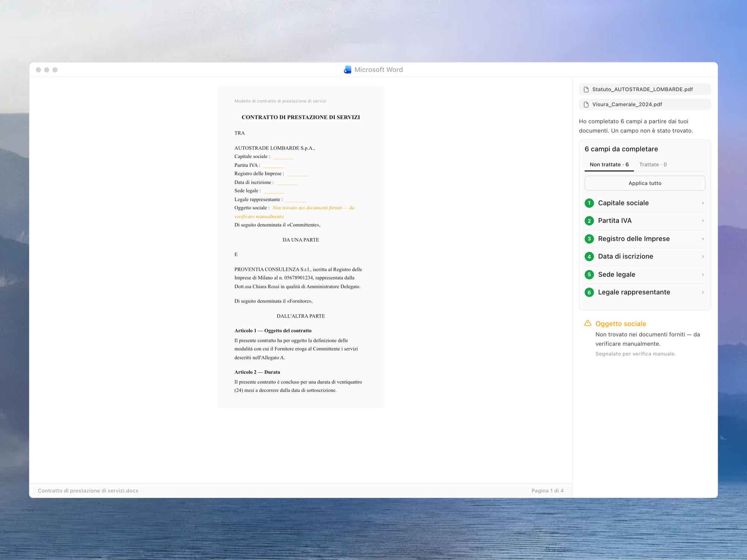Click the 'Contratto di prestazione di servizi.docx' file name
This screenshot has height=560, width=747.
pyautogui.click(x=88, y=491)
